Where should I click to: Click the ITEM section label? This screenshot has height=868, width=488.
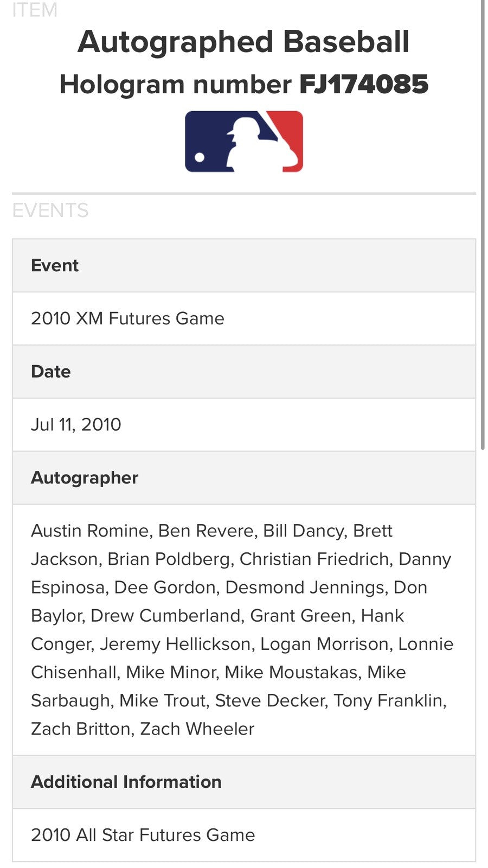[35, 10]
